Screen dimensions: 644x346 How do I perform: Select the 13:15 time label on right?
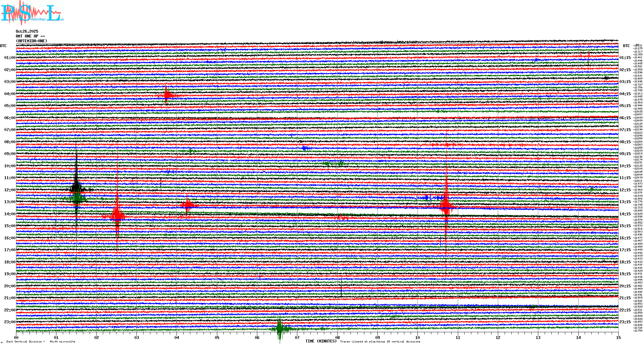pos(625,202)
